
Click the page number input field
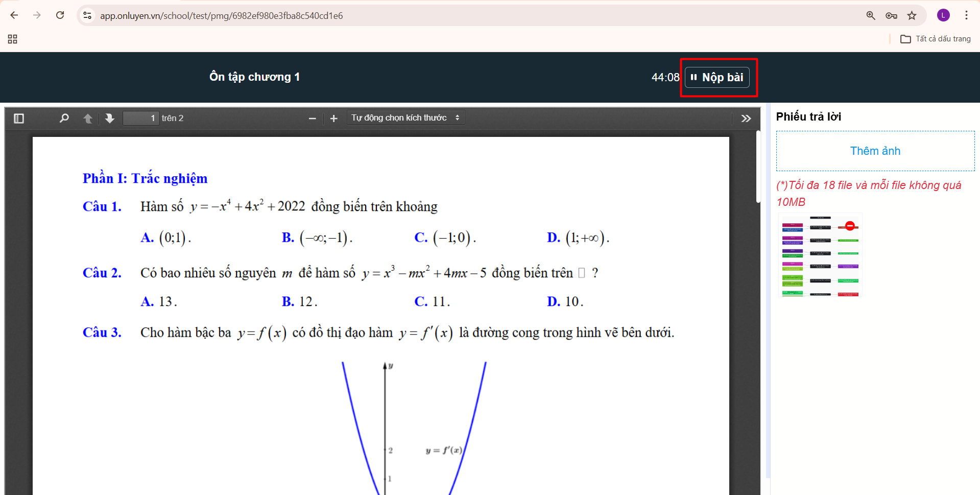point(141,119)
